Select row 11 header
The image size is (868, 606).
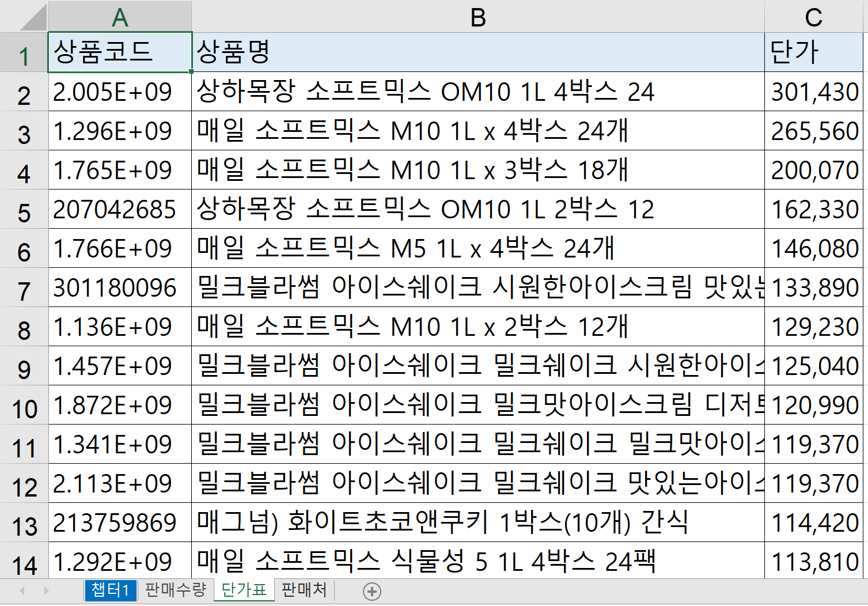[x=24, y=444]
